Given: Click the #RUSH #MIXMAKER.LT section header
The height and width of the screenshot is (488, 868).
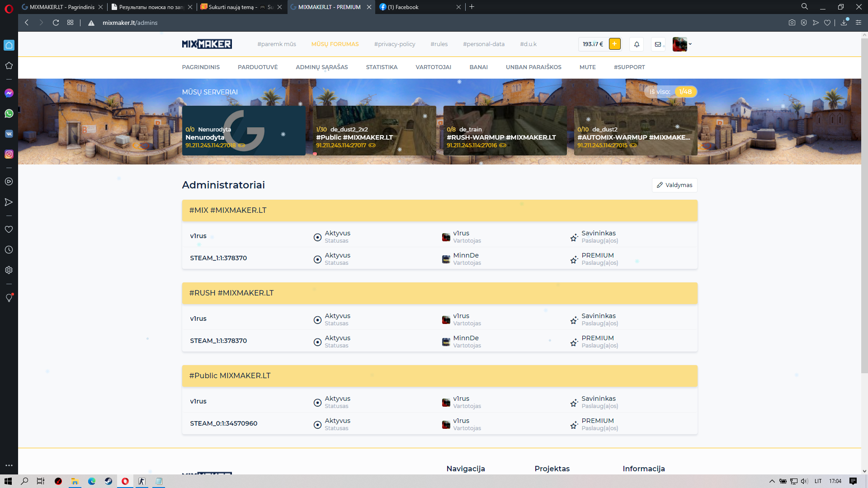Looking at the screenshot, I should click(439, 293).
